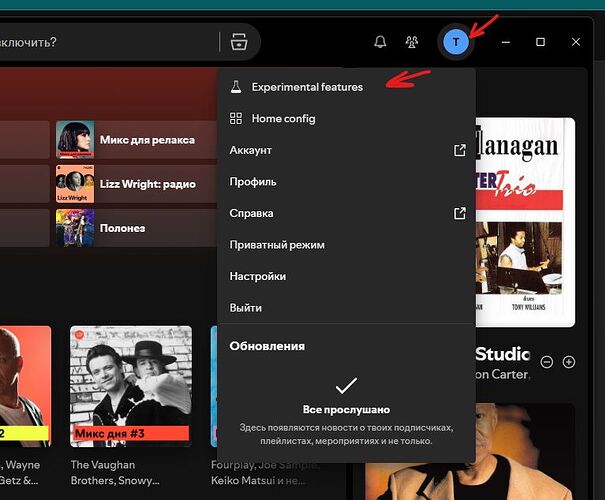605x500 pixels.
Task: Click the grid icon beside Home config
Action: (x=236, y=118)
